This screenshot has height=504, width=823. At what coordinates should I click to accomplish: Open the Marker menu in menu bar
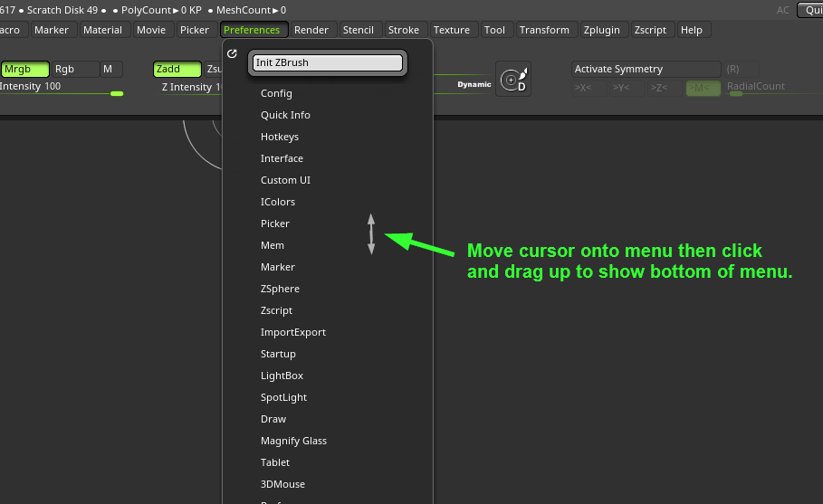[52, 30]
